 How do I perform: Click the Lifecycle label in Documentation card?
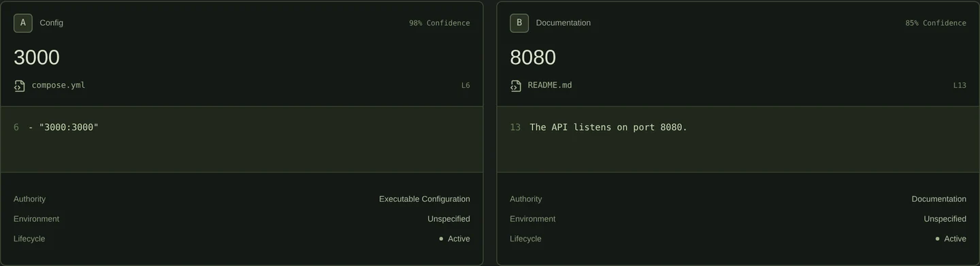(526, 239)
